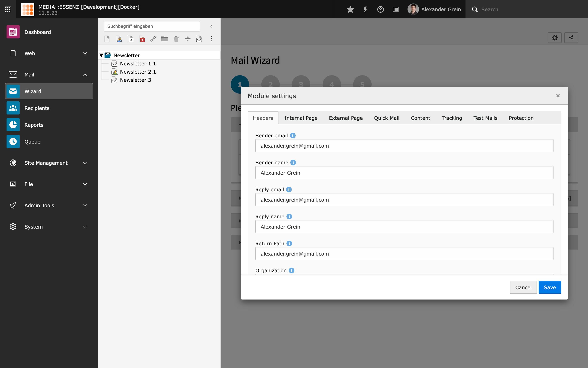Screen dimensions: 588x368
Task: Open the page tree more options menu
Action: [x=211, y=39]
